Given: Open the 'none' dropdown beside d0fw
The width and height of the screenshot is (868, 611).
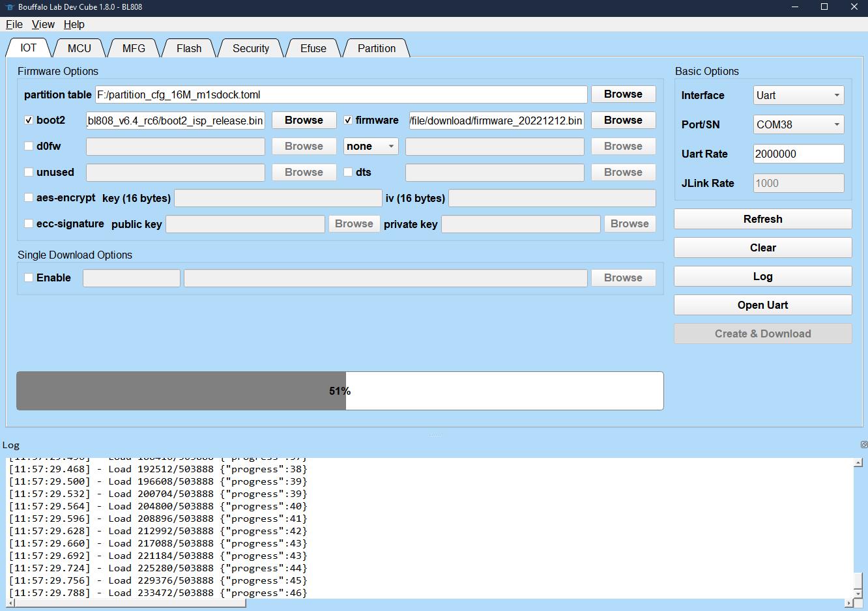Looking at the screenshot, I should click(371, 147).
